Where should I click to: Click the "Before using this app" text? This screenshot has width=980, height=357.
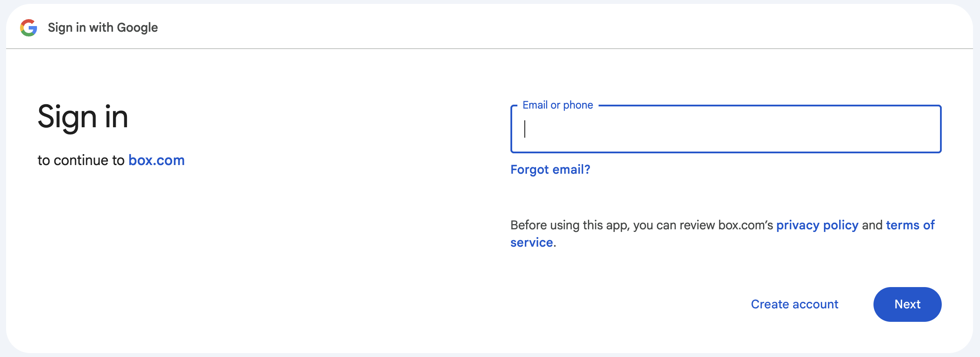pyautogui.click(x=570, y=225)
